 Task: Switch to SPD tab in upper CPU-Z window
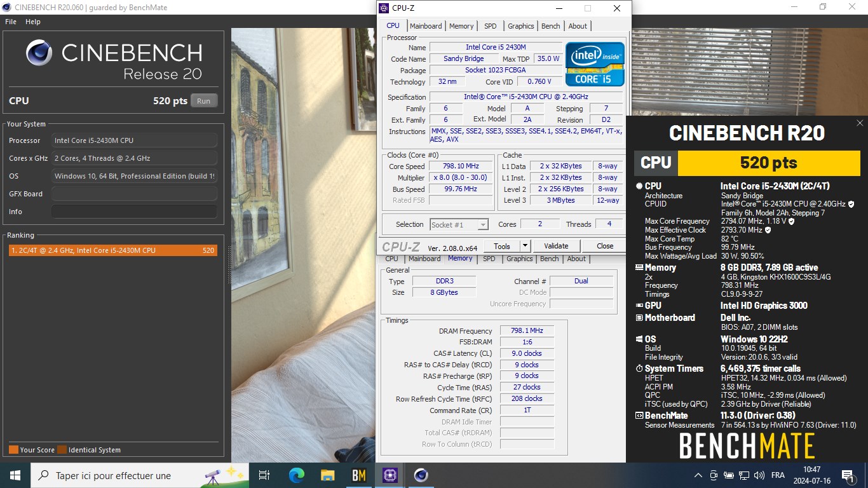[x=491, y=26]
